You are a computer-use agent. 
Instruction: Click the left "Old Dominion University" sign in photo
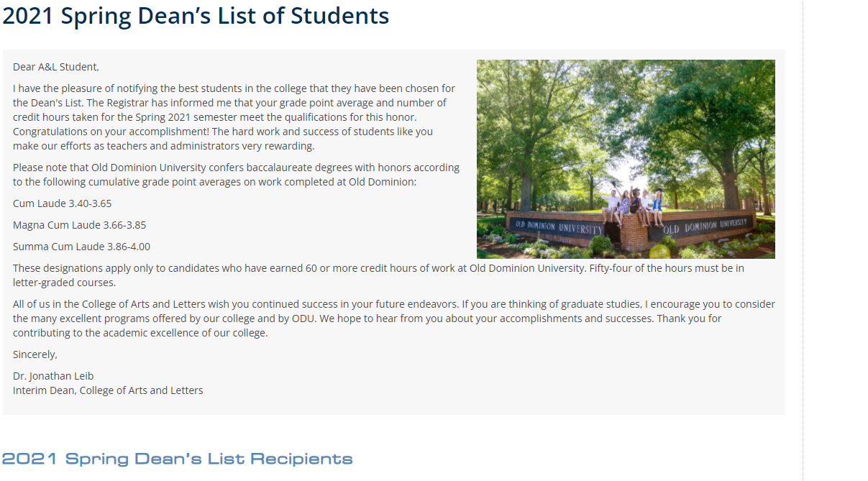(x=559, y=226)
